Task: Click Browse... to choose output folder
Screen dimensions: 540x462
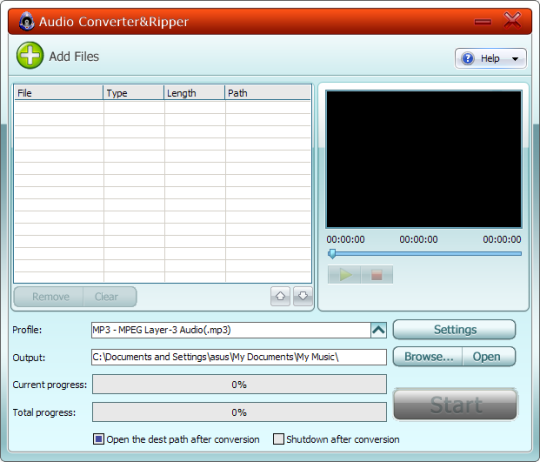Action: (428, 357)
